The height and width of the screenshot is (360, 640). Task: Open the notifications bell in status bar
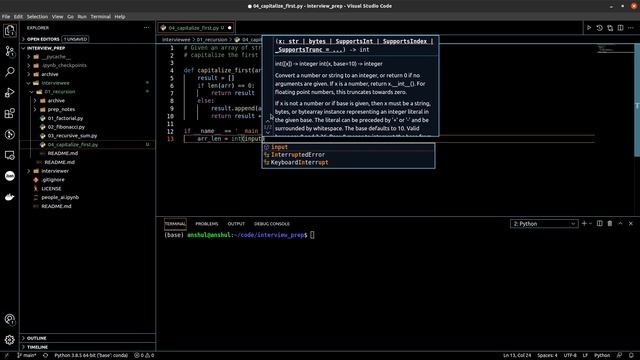click(x=631, y=356)
